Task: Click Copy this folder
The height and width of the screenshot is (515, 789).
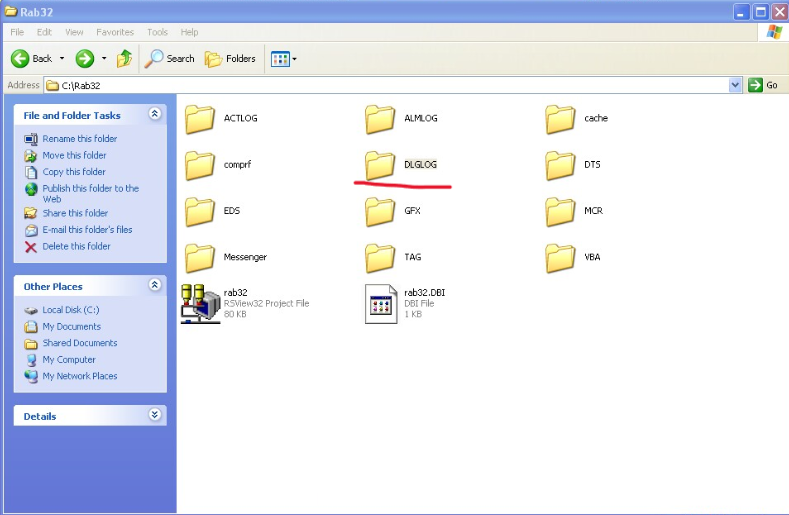Action: coord(74,172)
